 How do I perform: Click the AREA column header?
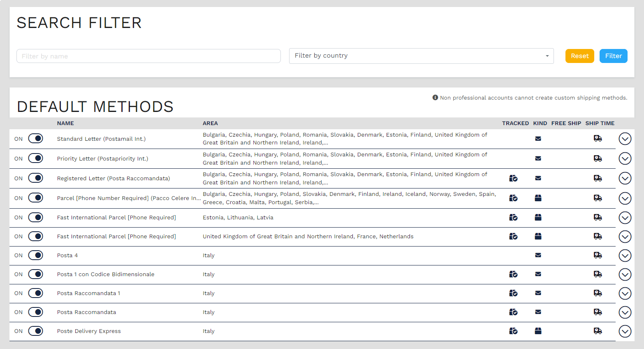pos(210,123)
